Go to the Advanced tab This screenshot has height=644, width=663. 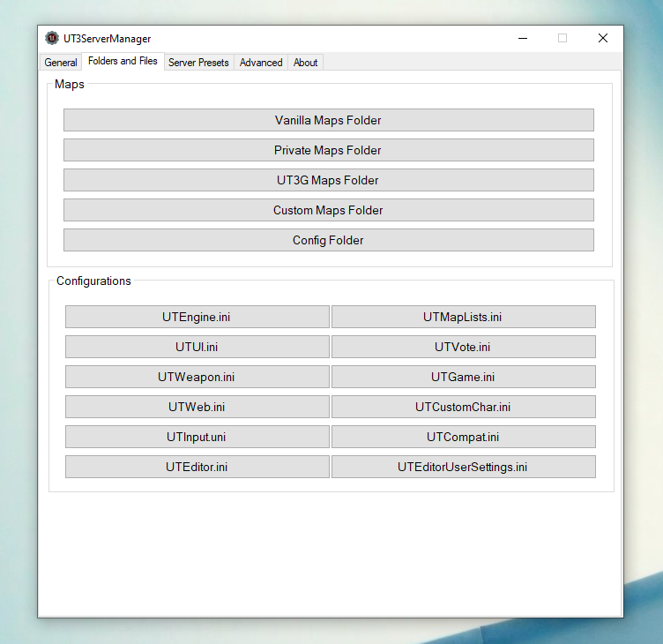click(261, 63)
